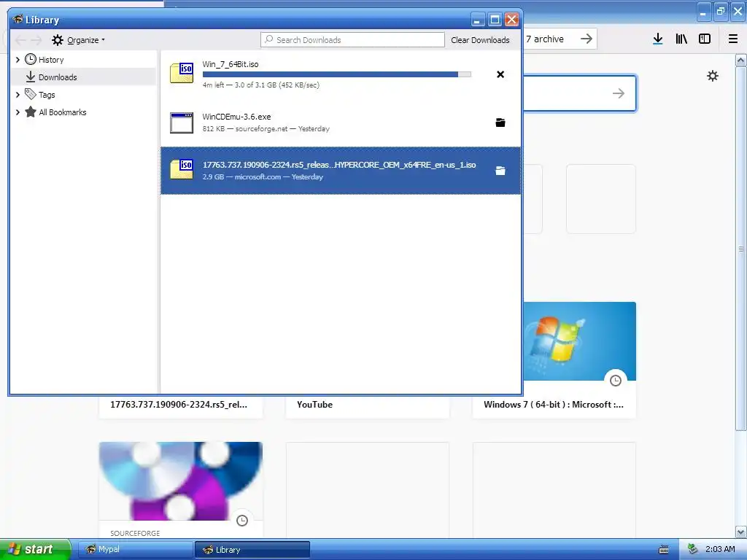The image size is (747, 560).
Task: Click the Organize gear icon
Action: pyautogui.click(x=58, y=40)
